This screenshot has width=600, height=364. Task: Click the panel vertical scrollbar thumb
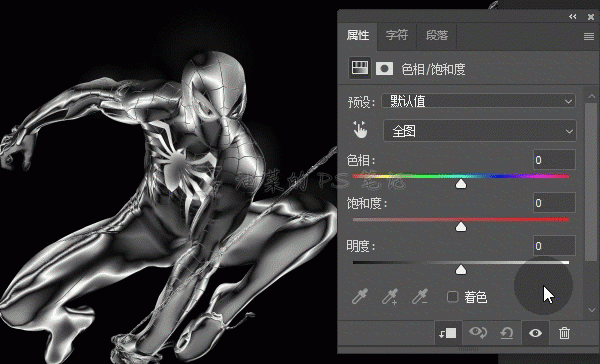[x=592, y=182]
